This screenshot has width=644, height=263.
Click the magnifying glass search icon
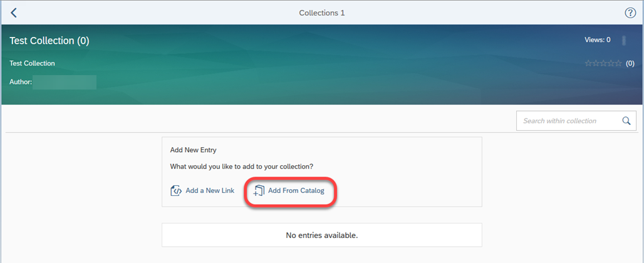click(626, 121)
